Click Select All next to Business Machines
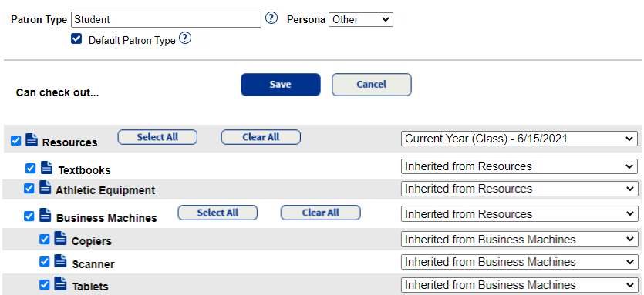 point(217,213)
